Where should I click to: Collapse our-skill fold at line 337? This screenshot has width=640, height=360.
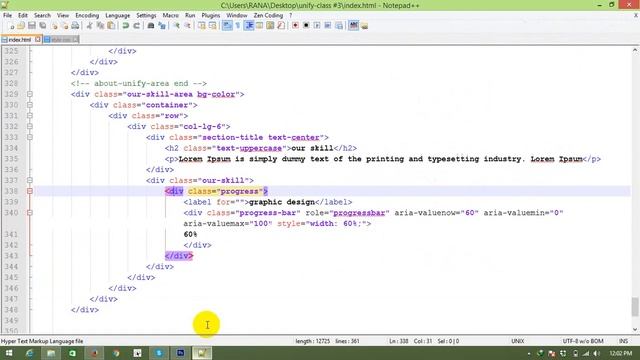tap(30, 180)
